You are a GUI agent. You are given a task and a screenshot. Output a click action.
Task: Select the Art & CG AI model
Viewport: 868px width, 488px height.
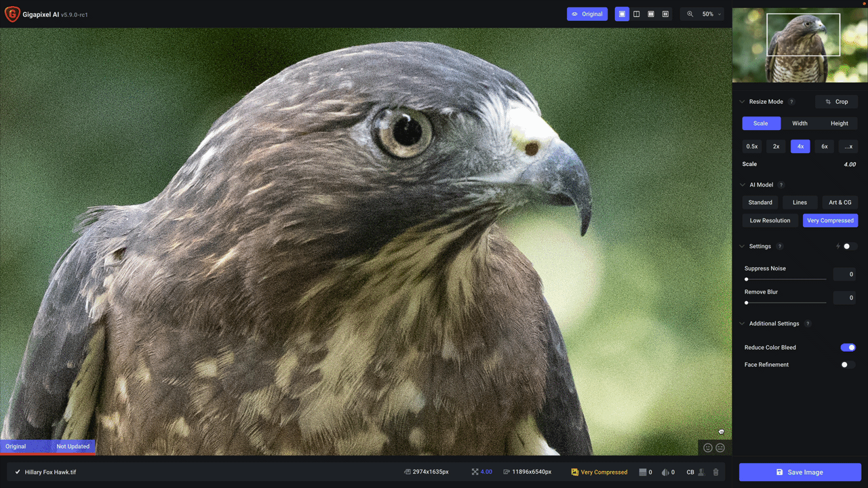(840, 203)
